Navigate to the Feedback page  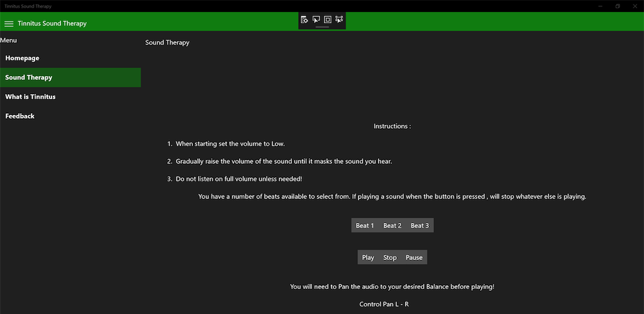20,116
